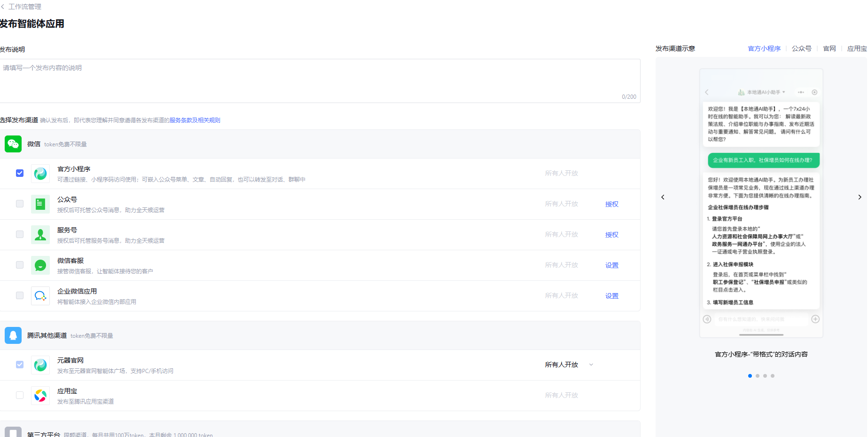This screenshot has height=437, width=868.
Task: Switch preview to 官方小程序 tab
Action: point(764,48)
